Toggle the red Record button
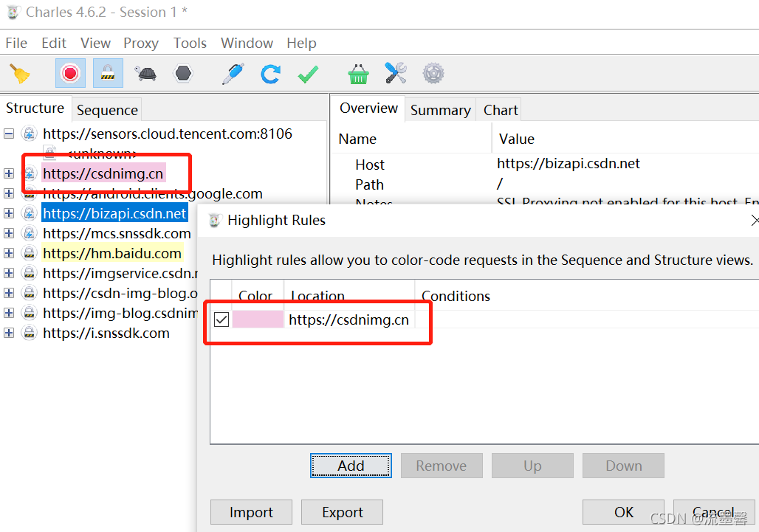The height and width of the screenshot is (532, 759). pos(70,74)
